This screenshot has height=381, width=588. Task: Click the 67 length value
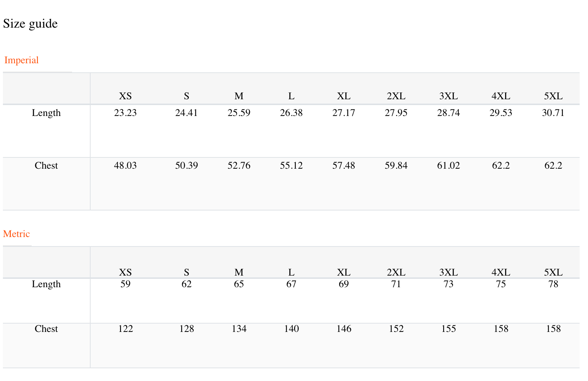[291, 284]
